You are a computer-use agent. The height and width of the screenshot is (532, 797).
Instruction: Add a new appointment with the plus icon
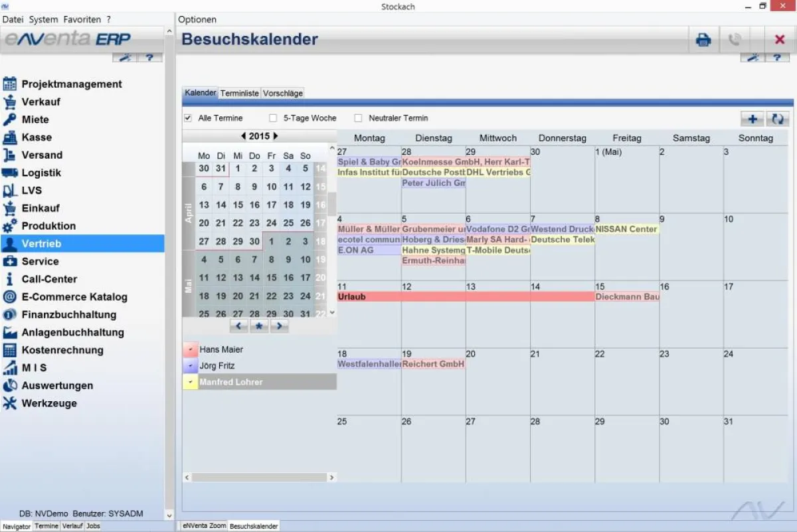coord(751,118)
